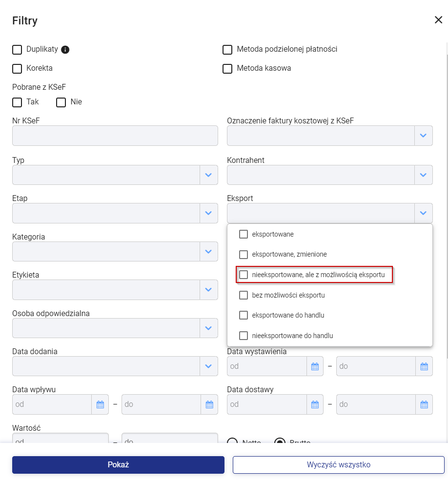The width and height of the screenshot is (448, 482).
Task: Open Data wpływu 'od' calendar icon
Action: (100, 404)
